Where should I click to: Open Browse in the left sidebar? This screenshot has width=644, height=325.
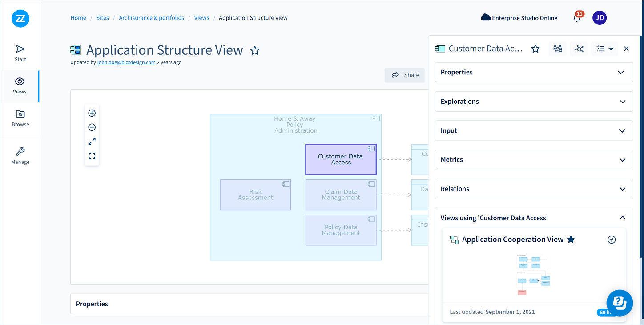[x=20, y=118]
